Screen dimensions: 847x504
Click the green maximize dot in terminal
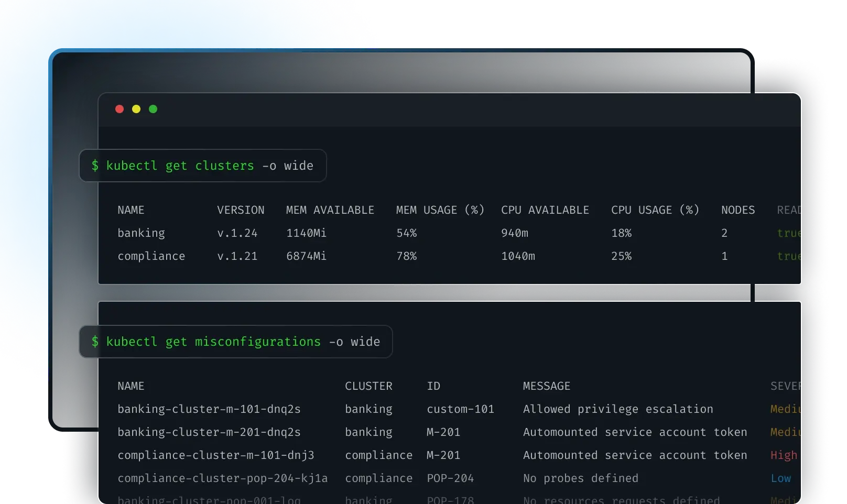[153, 109]
